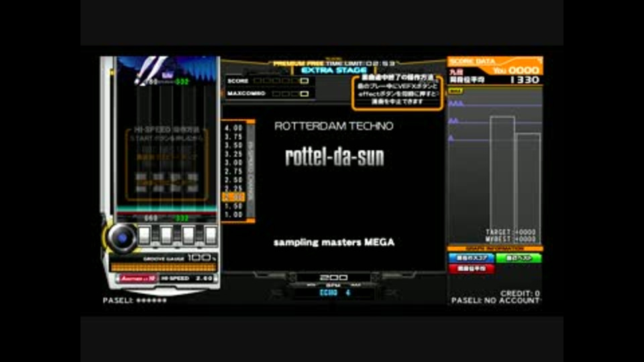Click the TARGET +0000 readout
This screenshot has height=362, width=644.
pos(511,232)
